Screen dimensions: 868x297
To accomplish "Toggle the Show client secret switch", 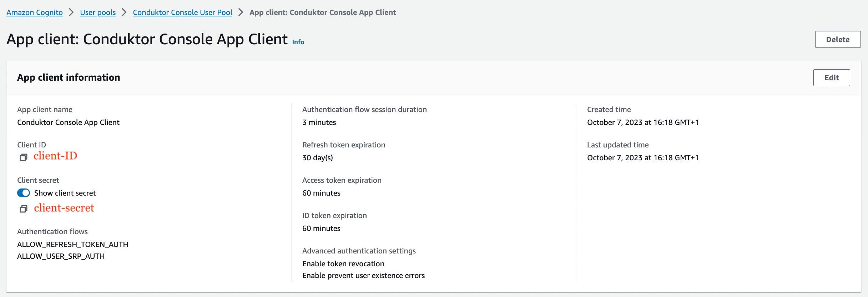I will click(24, 193).
